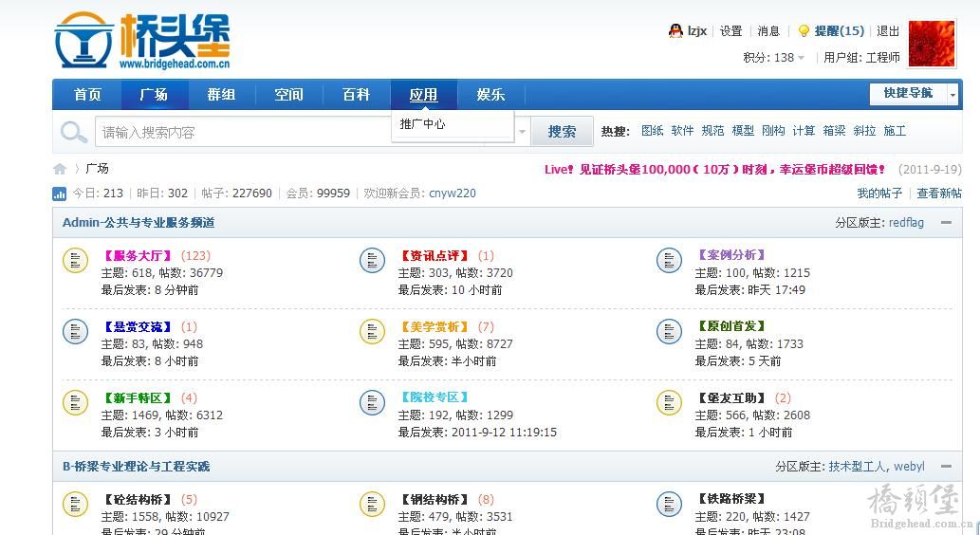Click forum icon beside 悬赏交流

(x=76, y=332)
